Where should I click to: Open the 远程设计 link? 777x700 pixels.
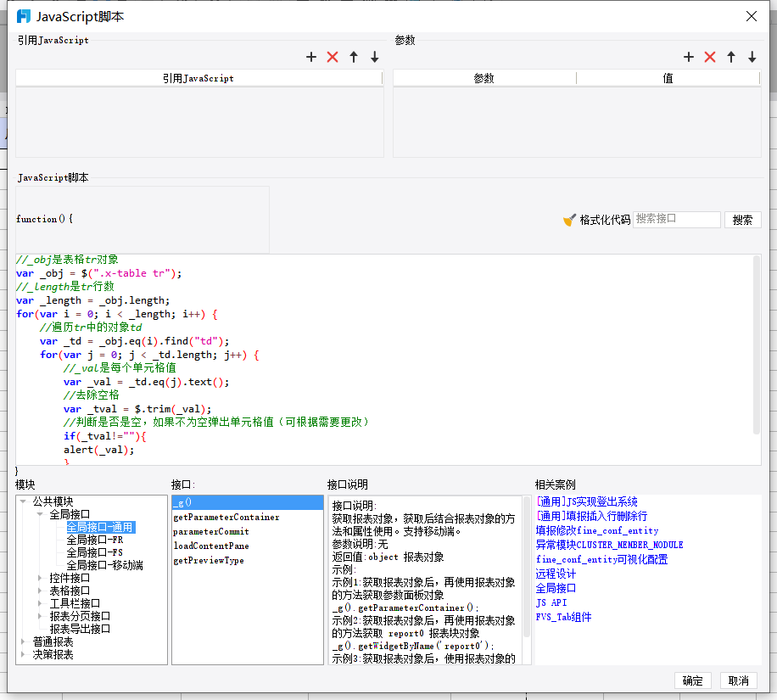(x=556, y=574)
